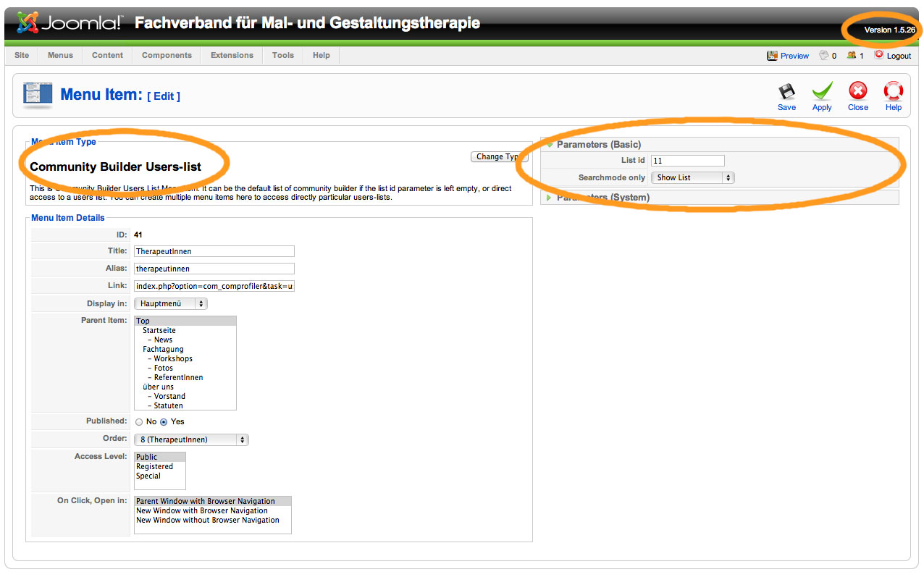
Task: Select Registered access level
Action: pyautogui.click(x=154, y=466)
